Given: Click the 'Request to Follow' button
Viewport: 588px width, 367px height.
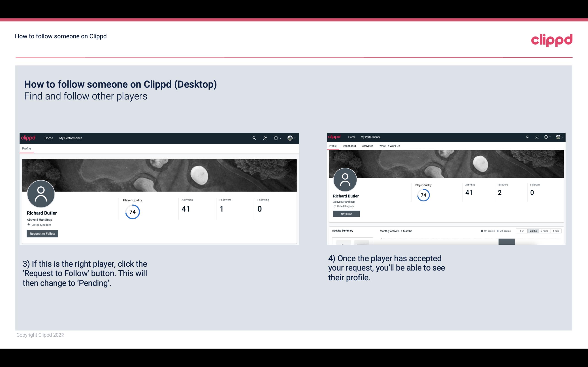Looking at the screenshot, I should pyautogui.click(x=42, y=233).
